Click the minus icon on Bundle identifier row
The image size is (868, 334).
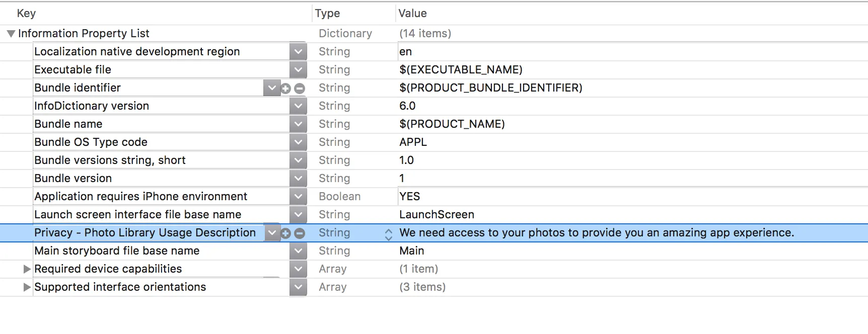pos(300,89)
